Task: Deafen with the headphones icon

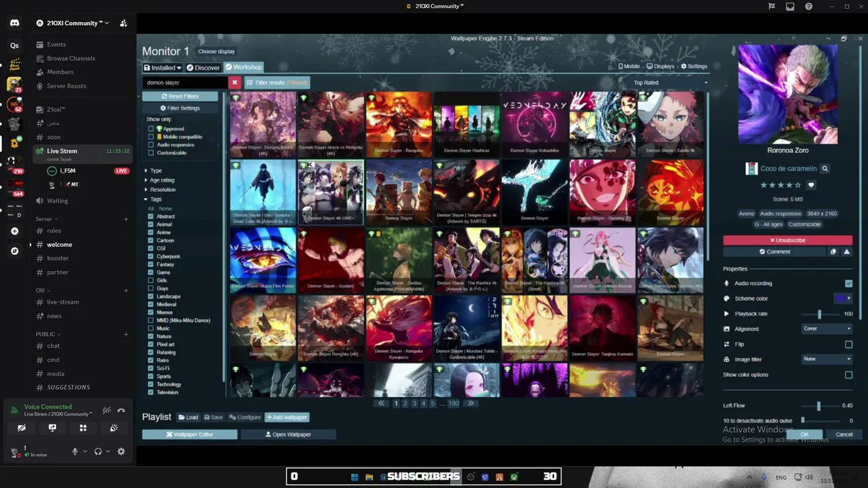Action: point(98,451)
